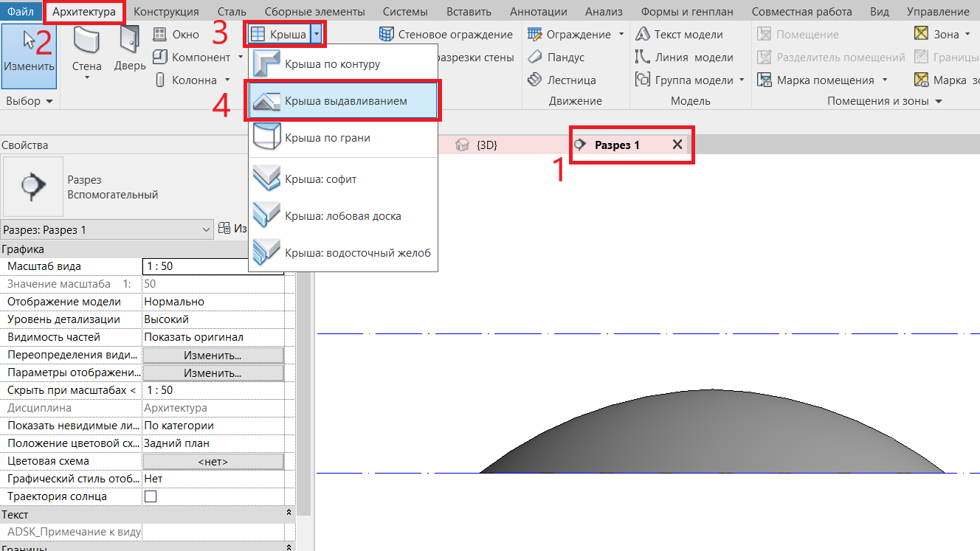Open the Анализ ribbon tab

(604, 11)
